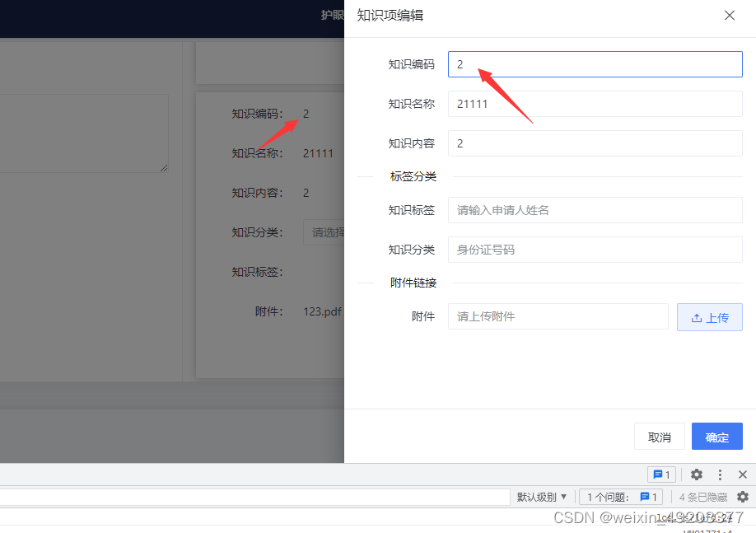Screen dimensions: 756x533
Task: Click the console filter input box
Action: (254, 497)
